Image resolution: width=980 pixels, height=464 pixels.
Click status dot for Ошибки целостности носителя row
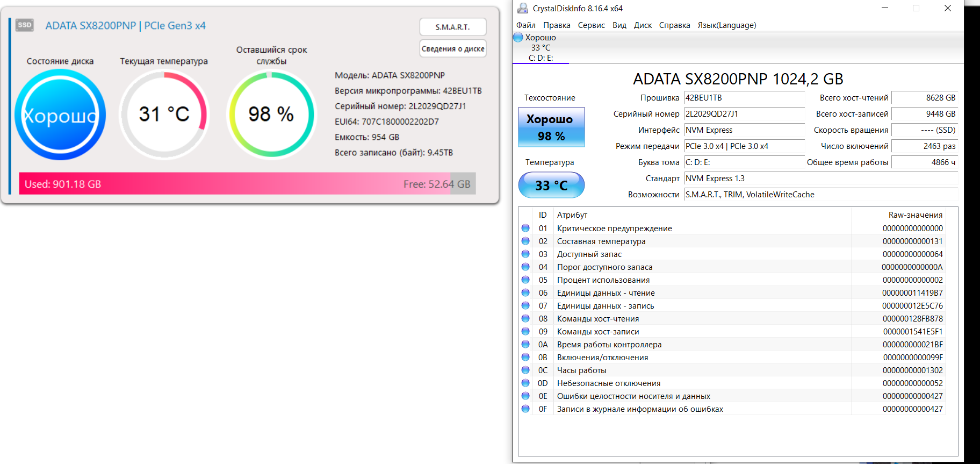click(525, 396)
